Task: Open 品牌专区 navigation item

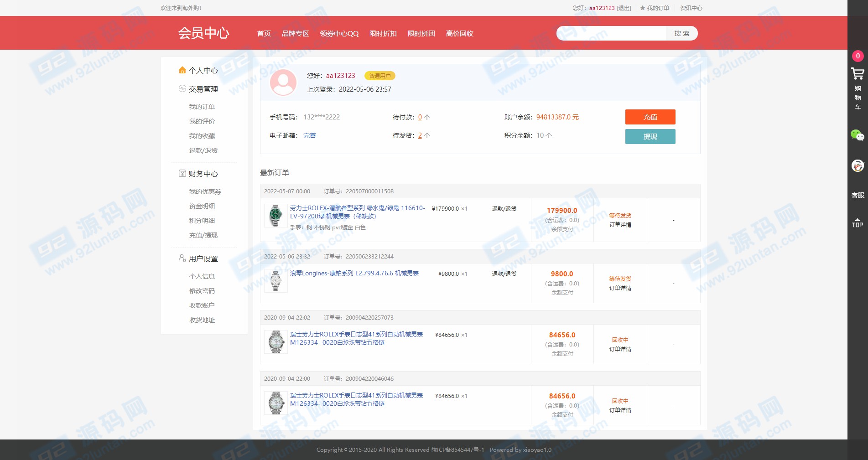Action: click(296, 33)
